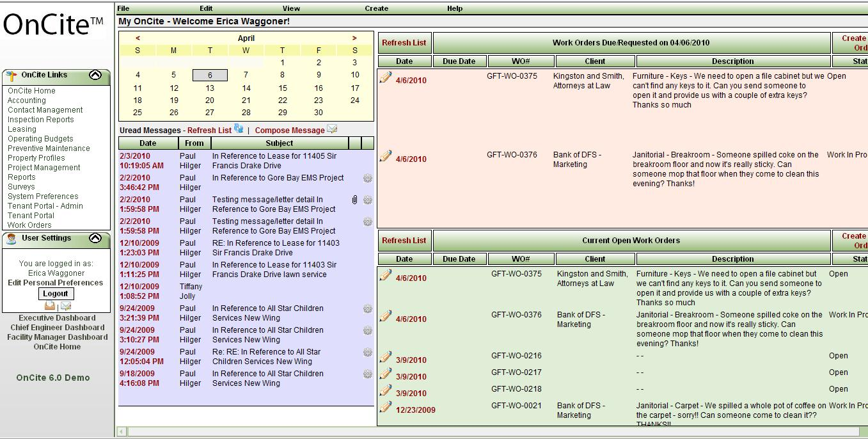The width and height of the screenshot is (868, 439).
Task: Sort due work orders by Client header
Action: (x=595, y=61)
